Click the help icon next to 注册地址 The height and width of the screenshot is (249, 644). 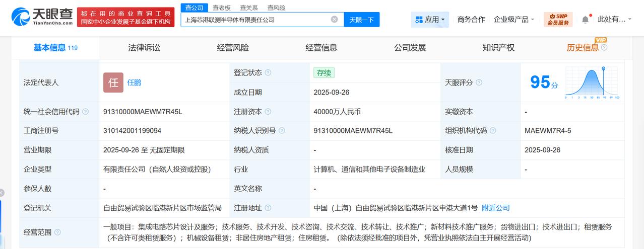tap(268, 208)
